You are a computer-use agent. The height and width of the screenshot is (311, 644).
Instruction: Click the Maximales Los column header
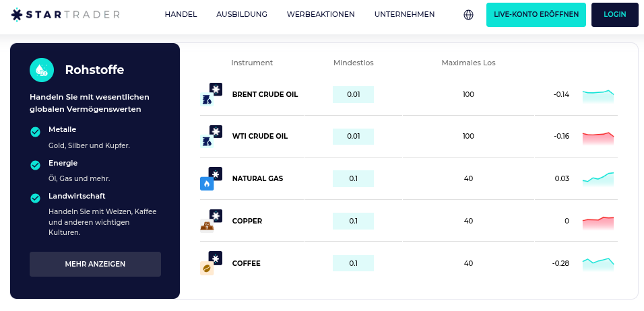(469, 63)
